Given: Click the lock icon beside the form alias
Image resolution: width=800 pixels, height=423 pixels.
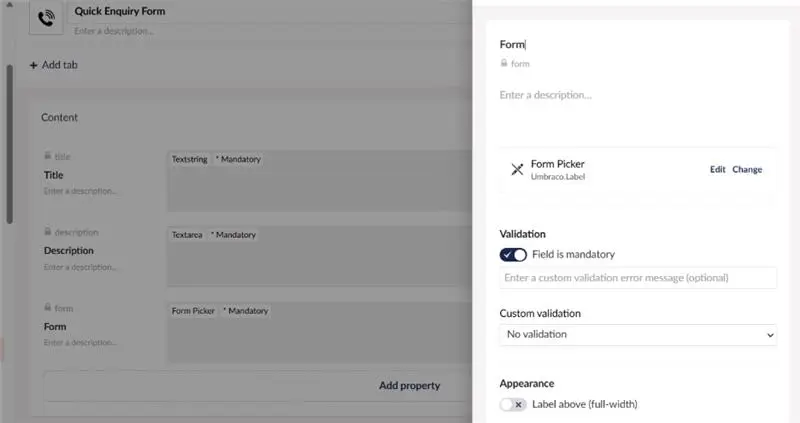Looking at the screenshot, I should 504,63.
